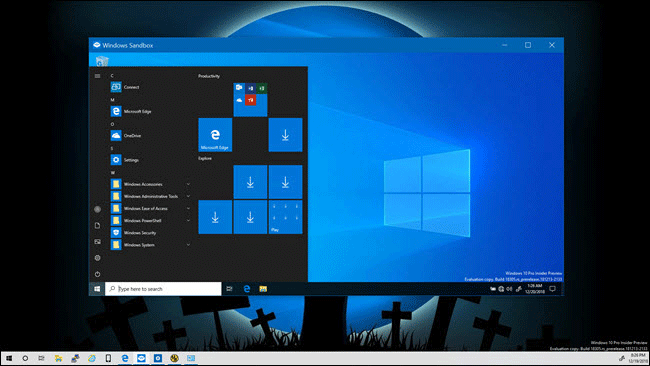Click the user account icon in the Start rail
This screenshot has width=650, height=366.
97,209
